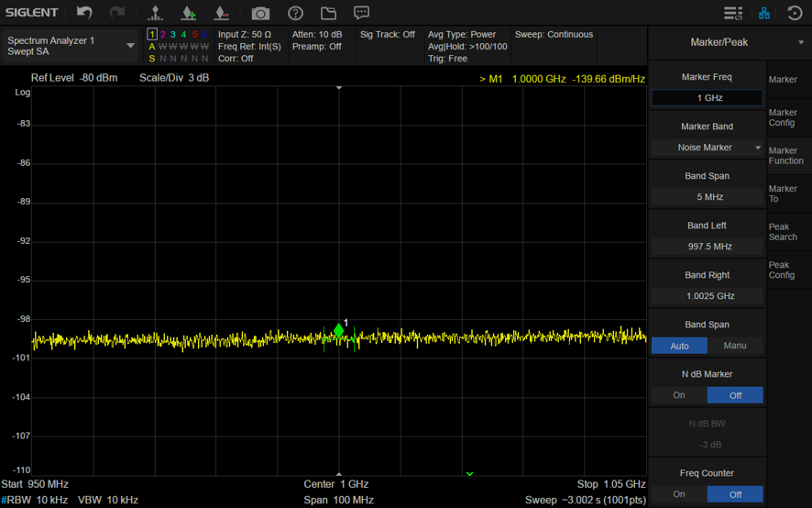This screenshot has width=812, height=508.
Task: Click RBW 10 kHz label
Action: click(34, 501)
